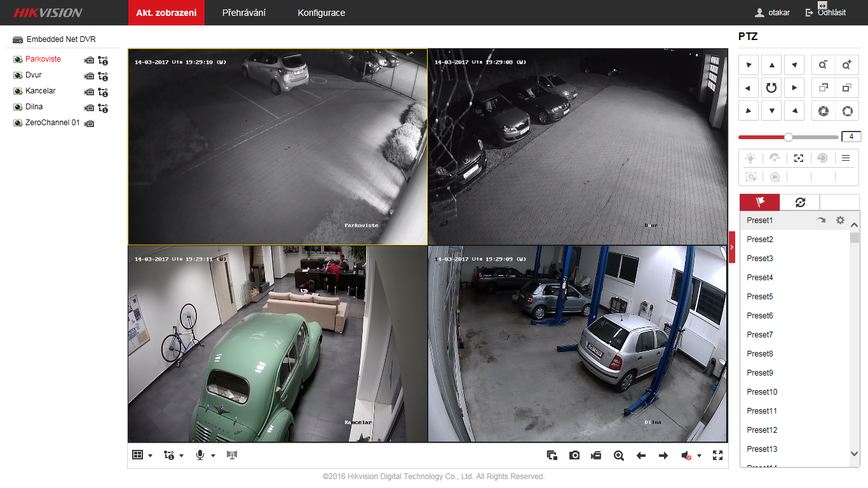
Task: Start recording all channels from the bottom toolbar
Action: click(595, 456)
